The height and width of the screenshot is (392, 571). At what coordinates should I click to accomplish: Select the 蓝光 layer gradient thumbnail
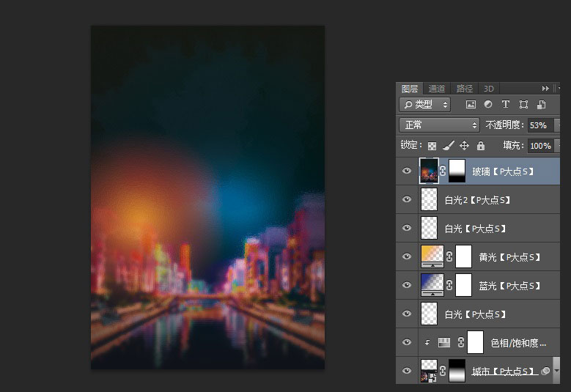click(430, 285)
